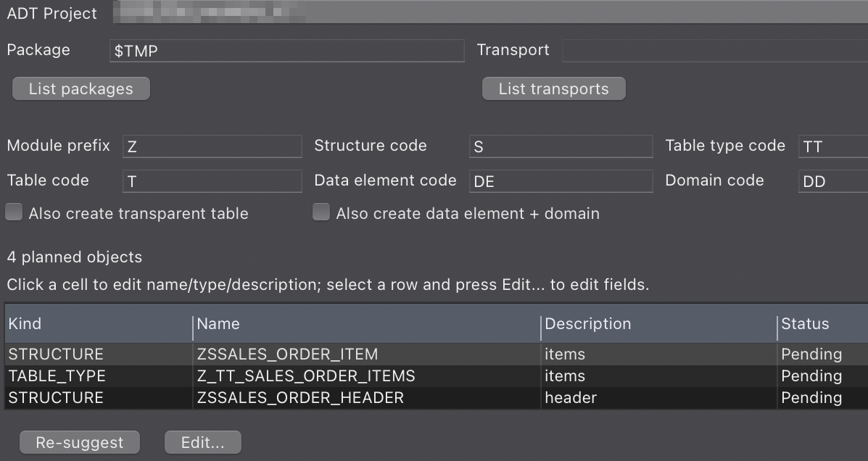The height and width of the screenshot is (461, 868).
Task: Focus the Transport input field
Action: (715, 50)
